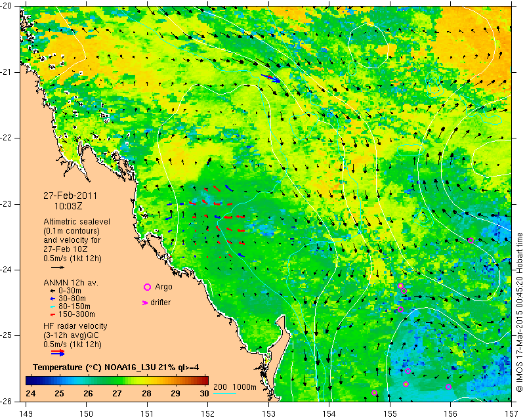Click the dark red end of color bar at 30

(205, 381)
